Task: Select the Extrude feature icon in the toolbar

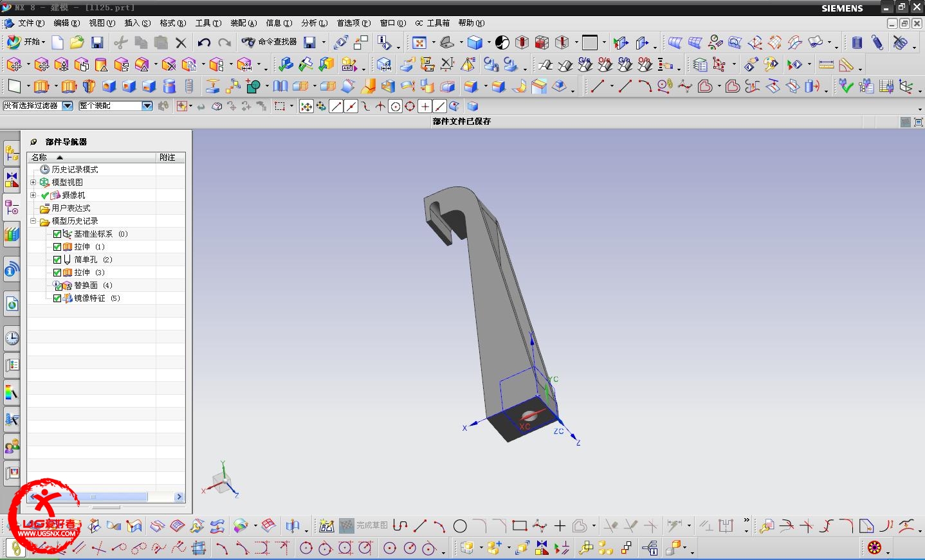Action: [x=42, y=86]
